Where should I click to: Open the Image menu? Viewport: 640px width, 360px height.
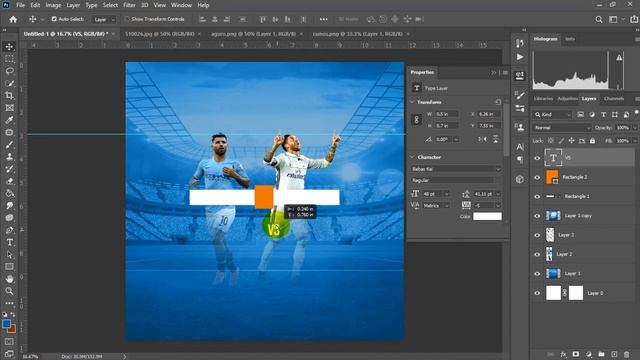pos(53,5)
